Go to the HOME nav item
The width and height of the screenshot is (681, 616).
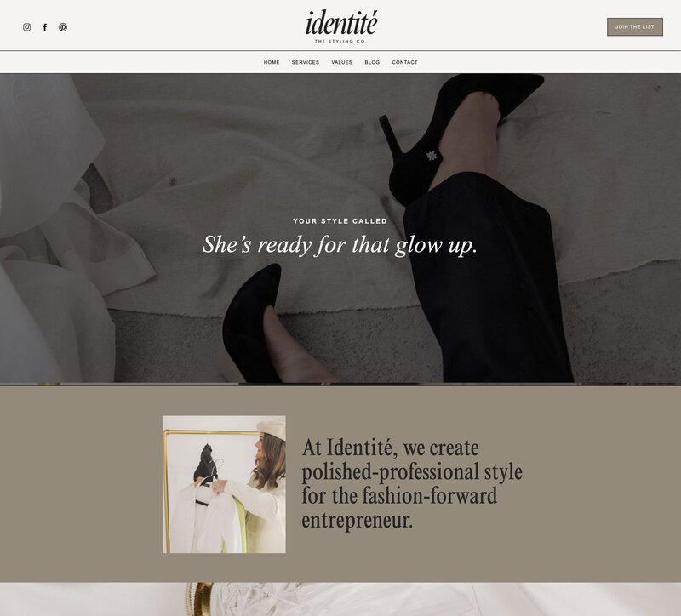272,62
